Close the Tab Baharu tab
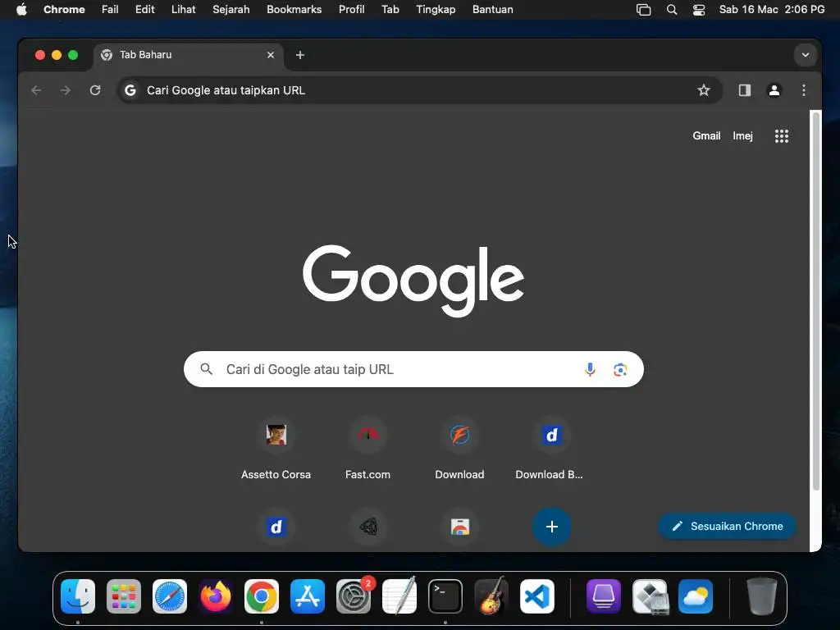The height and width of the screenshot is (630, 840). [271, 55]
